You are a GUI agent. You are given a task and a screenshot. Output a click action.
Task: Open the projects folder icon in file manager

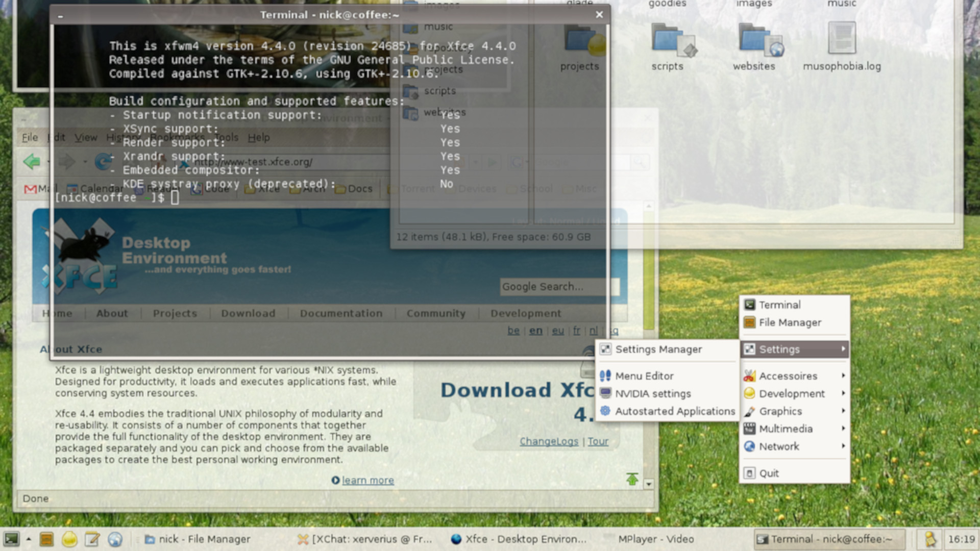click(585, 41)
